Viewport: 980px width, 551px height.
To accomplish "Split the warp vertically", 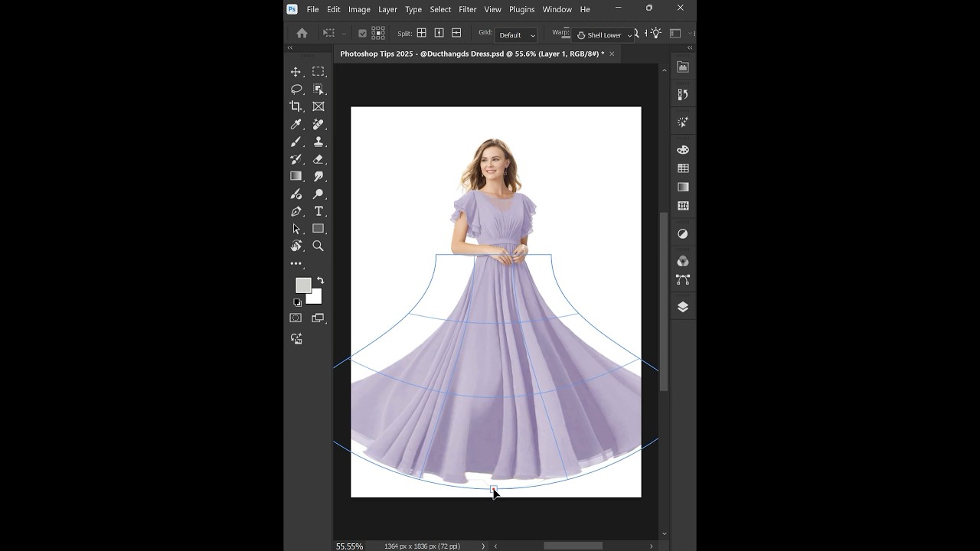I will [439, 33].
